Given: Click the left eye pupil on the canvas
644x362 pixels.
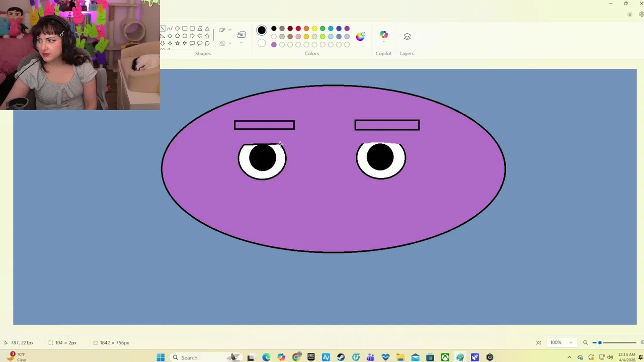Looking at the screenshot, I should pyautogui.click(x=263, y=157).
